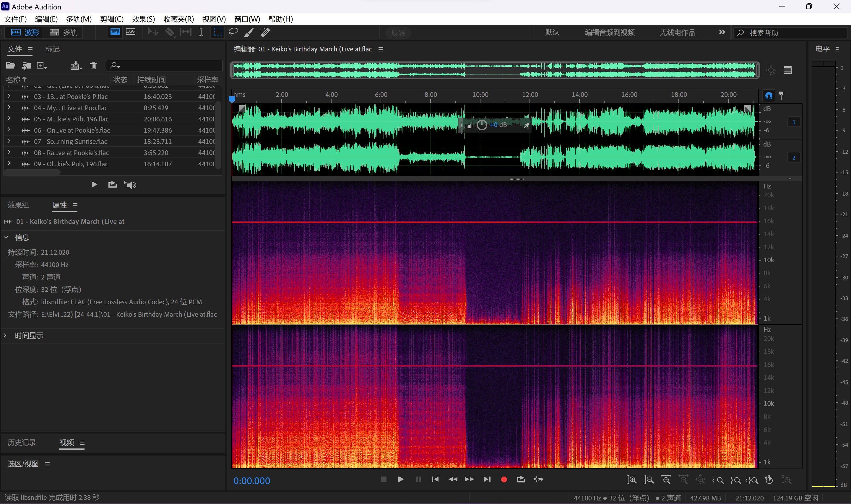This screenshot has width=851, height=504.
Task: Toggle the spectral frequency display button
Action: click(115, 32)
